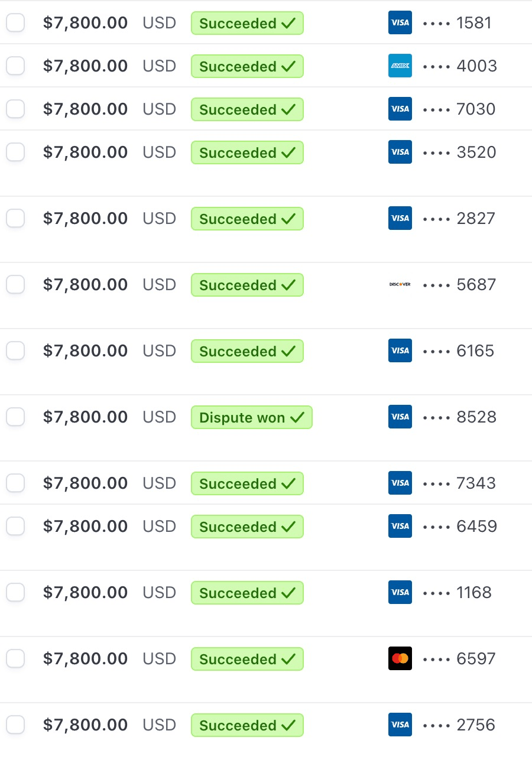The width and height of the screenshot is (532, 760).
Task: Click the $7,800.00 amount for card 5687
Action: click(85, 285)
